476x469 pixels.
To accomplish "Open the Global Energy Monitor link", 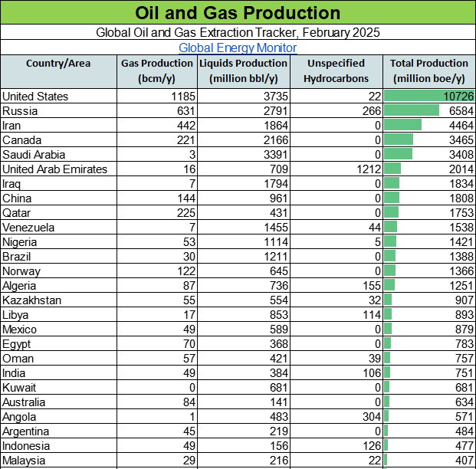I will 238,48.
